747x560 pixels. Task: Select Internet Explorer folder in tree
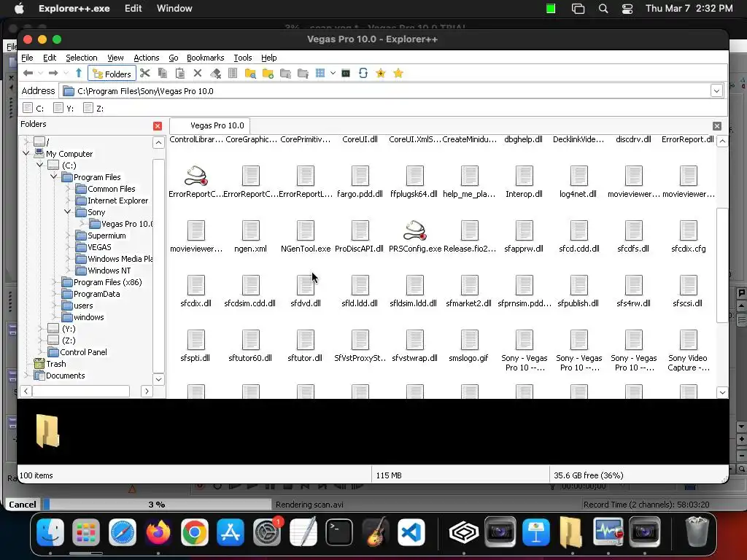[x=117, y=201]
